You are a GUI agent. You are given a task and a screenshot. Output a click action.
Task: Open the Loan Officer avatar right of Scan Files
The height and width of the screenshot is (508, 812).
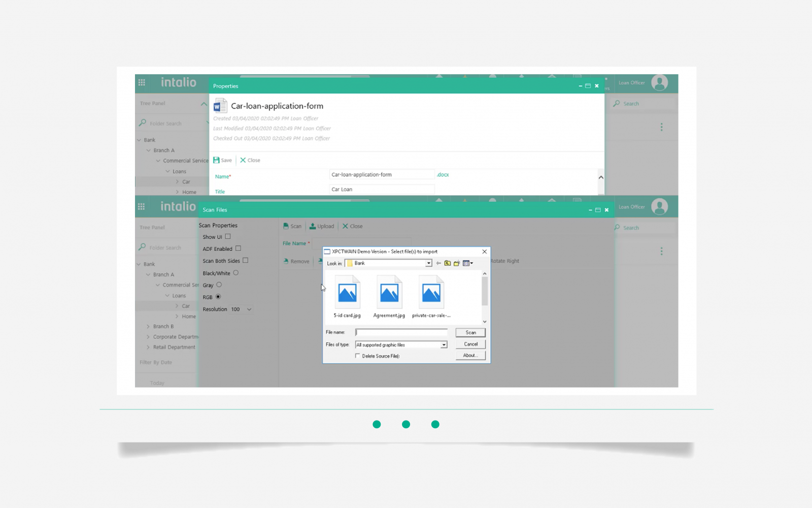tap(659, 206)
